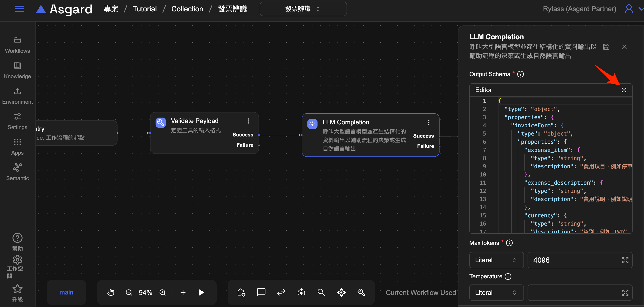Click the comment bubble icon in toolbar
The width and height of the screenshot is (644, 307).
tap(261, 292)
